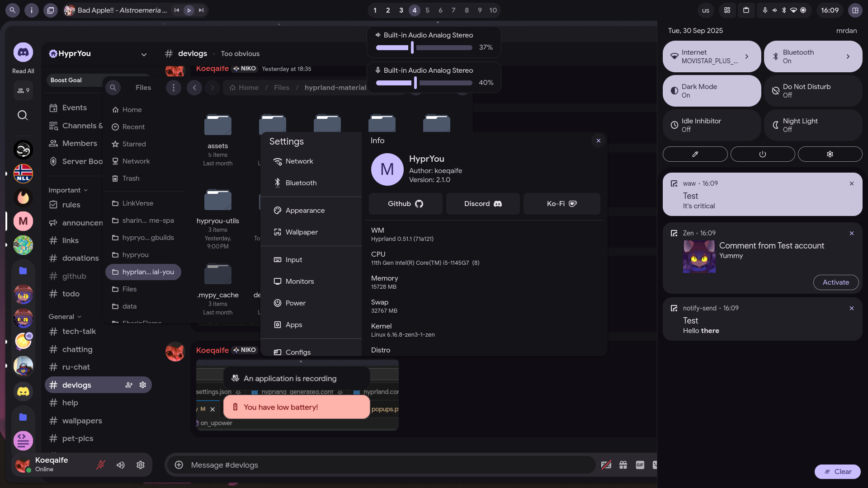This screenshot has height=488, width=868.
Task: Open the power menu button
Action: pos(762,154)
